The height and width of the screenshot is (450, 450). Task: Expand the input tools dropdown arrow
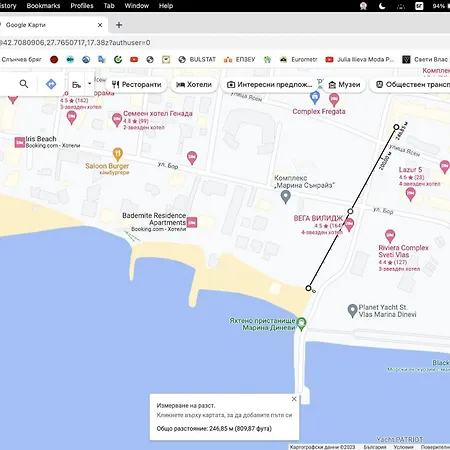coord(89,84)
